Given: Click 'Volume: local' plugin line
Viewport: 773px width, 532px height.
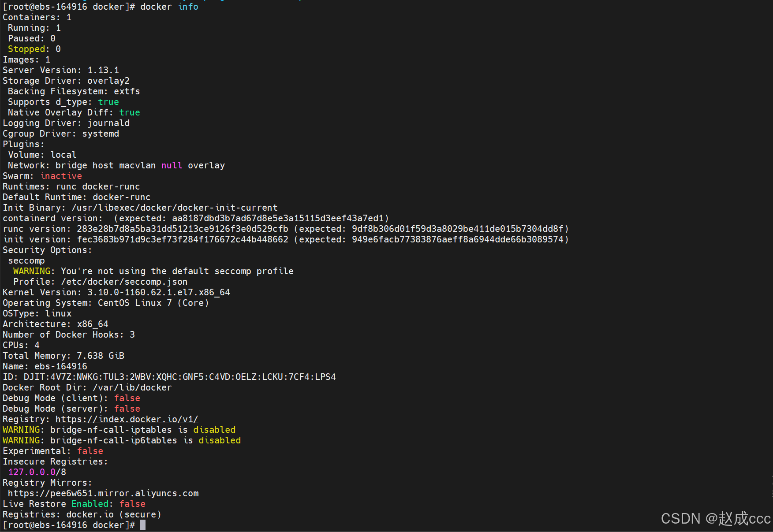Looking at the screenshot, I should 42,155.
